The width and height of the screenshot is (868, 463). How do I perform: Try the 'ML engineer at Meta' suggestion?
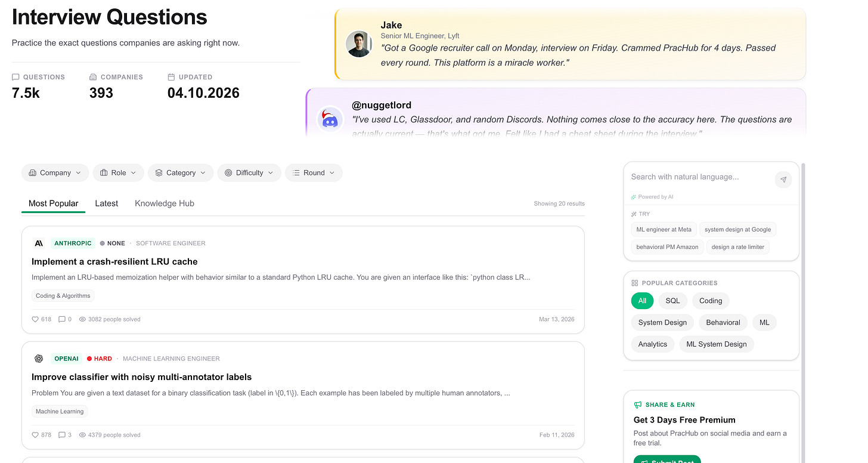tap(664, 230)
